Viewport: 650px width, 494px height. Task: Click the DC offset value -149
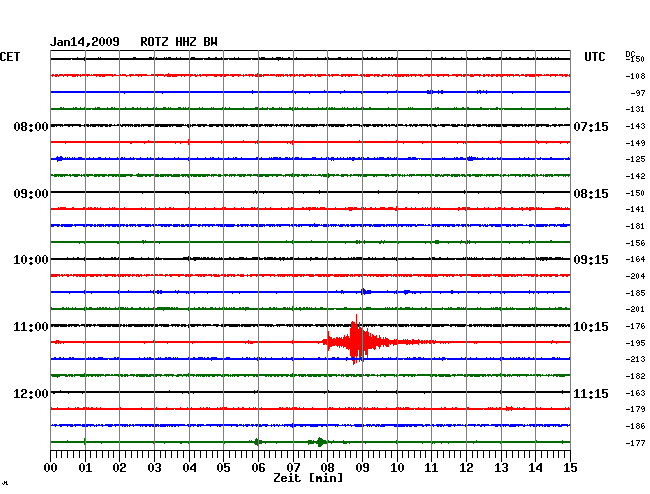(635, 143)
